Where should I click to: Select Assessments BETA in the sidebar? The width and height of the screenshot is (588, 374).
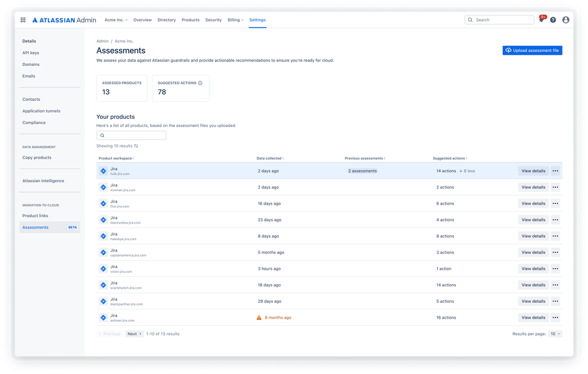[x=49, y=228]
